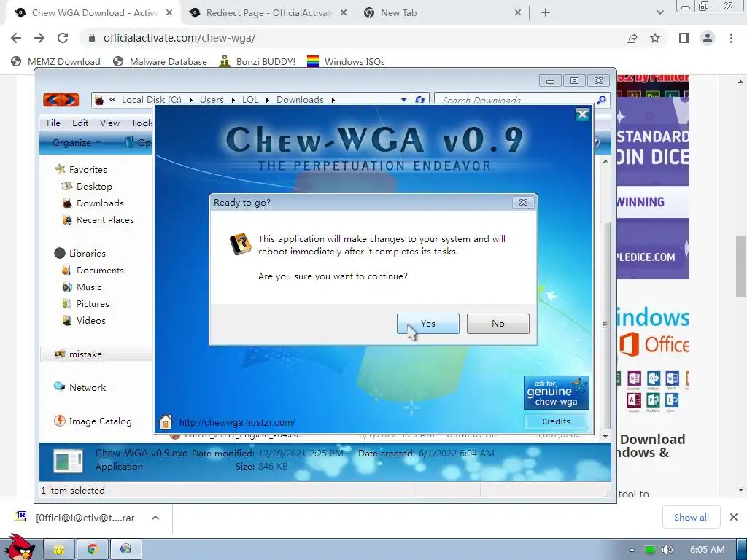Click No in the Ready to go dialog
Screen dimensions: 747x560
(498, 323)
